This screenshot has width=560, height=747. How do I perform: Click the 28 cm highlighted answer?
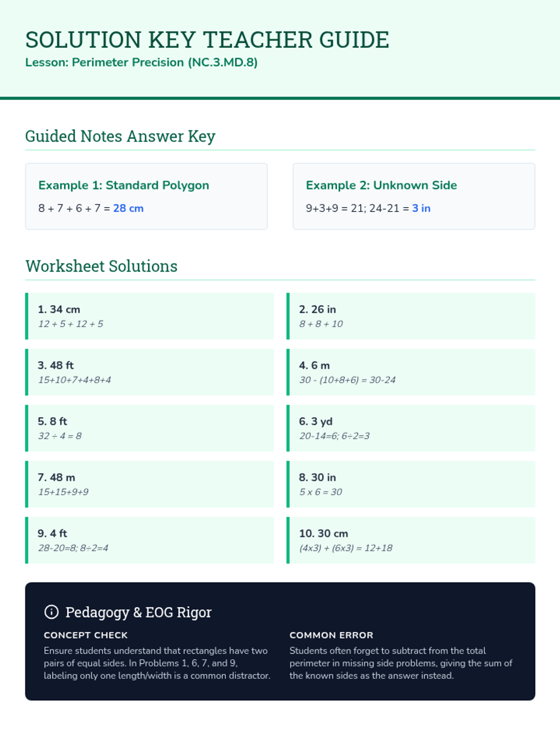click(x=128, y=208)
